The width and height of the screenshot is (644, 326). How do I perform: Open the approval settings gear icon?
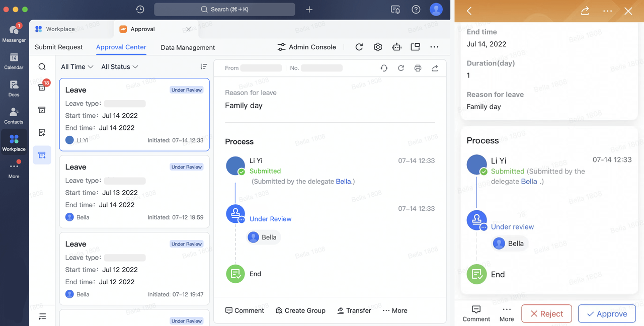(x=378, y=47)
